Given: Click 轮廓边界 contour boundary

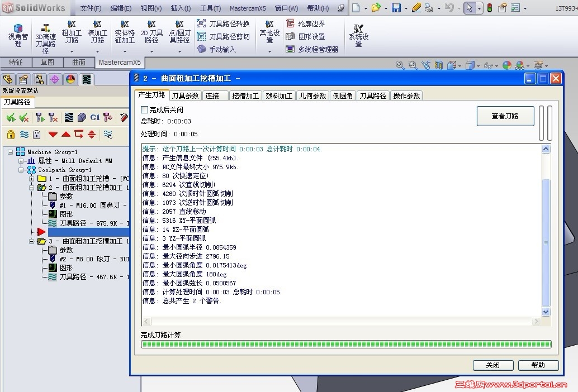Looking at the screenshot, I should pyautogui.click(x=306, y=24).
